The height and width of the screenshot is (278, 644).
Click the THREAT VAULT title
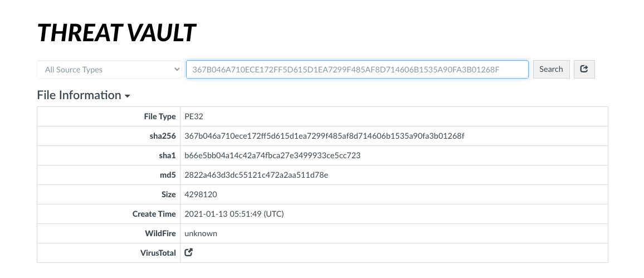[116, 34]
